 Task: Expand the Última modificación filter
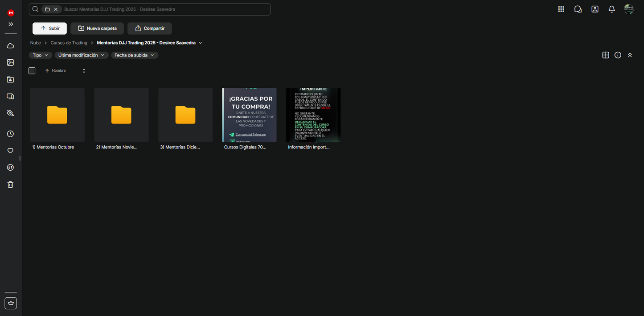click(x=82, y=55)
